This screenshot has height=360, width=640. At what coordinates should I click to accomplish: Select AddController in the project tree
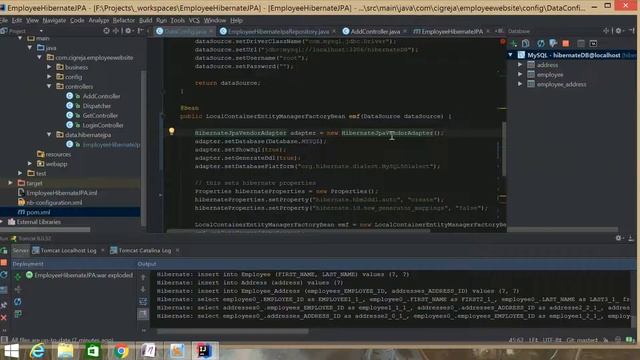(101, 96)
